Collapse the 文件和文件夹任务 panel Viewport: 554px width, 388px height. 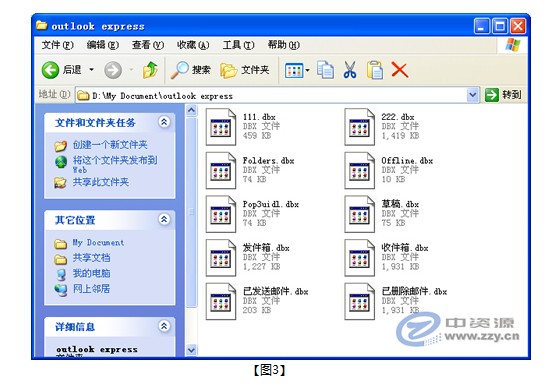click(164, 122)
